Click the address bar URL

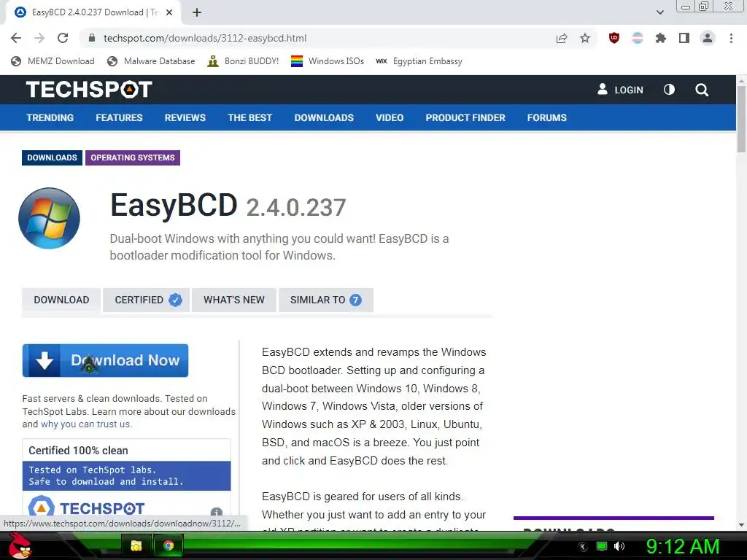click(205, 38)
